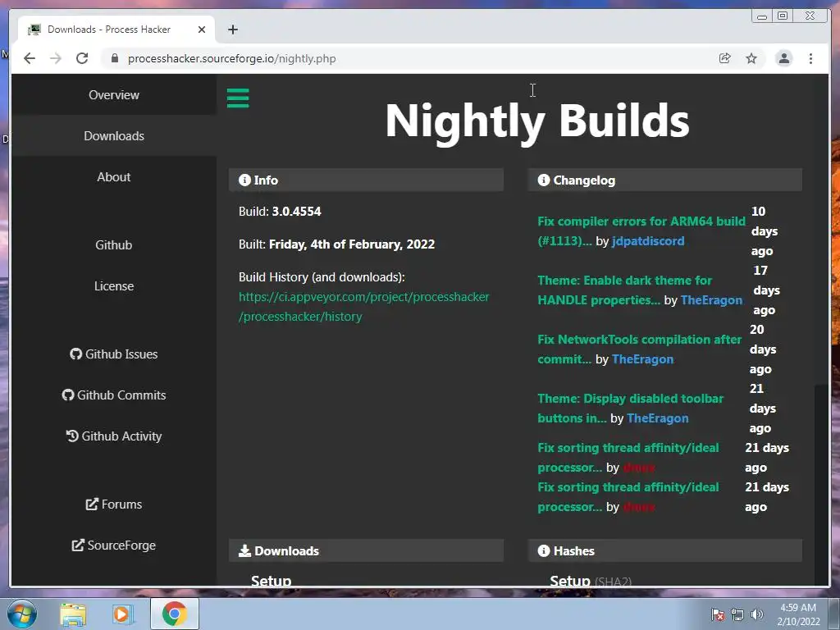Click the volume speaker tray icon
The image size is (840, 630).
tap(757, 614)
